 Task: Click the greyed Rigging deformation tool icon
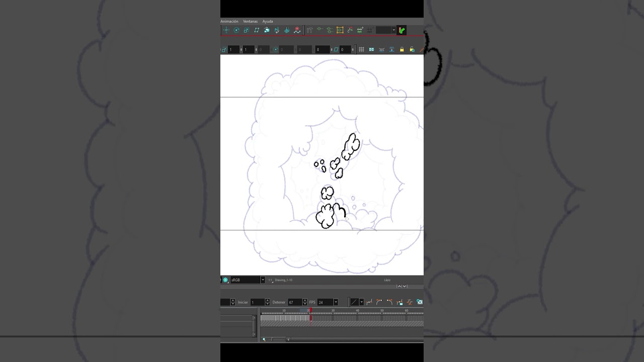(x=310, y=30)
